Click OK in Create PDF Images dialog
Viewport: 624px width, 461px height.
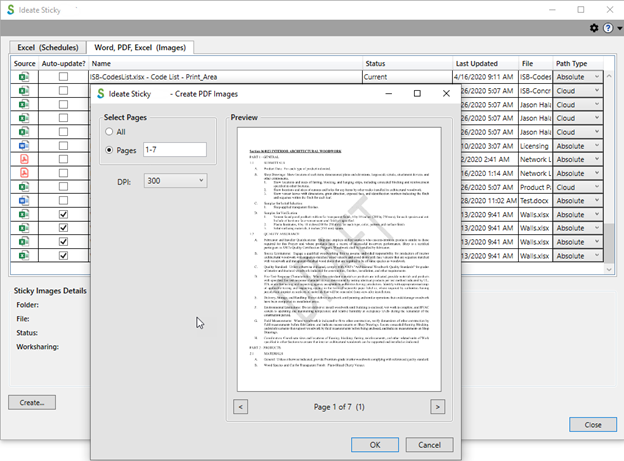click(375, 445)
